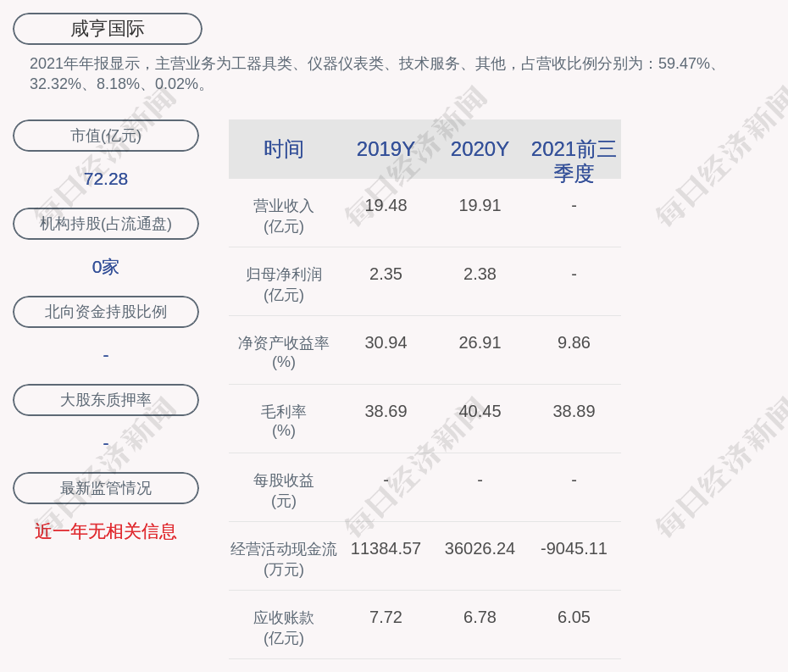The height and width of the screenshot is (672, 788).
Task: Select the 市值(亿元) label pill
Action: click(x=106, y=136)
